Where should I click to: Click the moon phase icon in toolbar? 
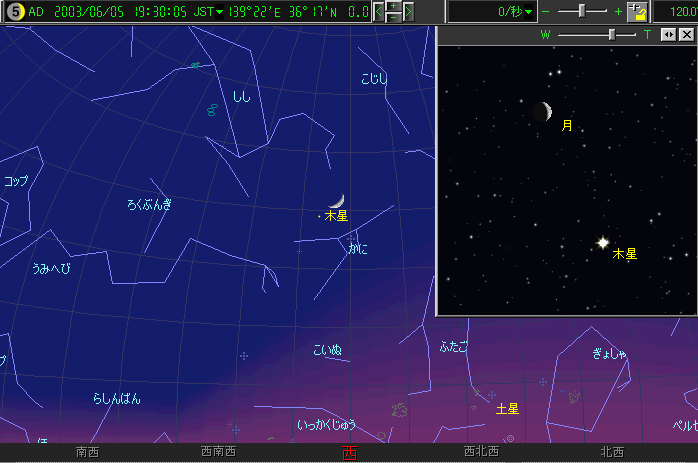[x=15, y=12]
